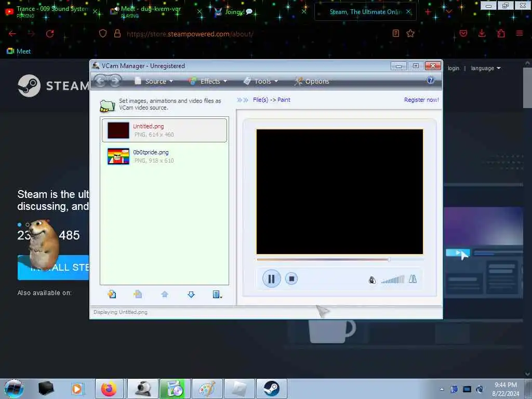Open the Tools dropdown menu
532x399 pixels.
point(261,82)
